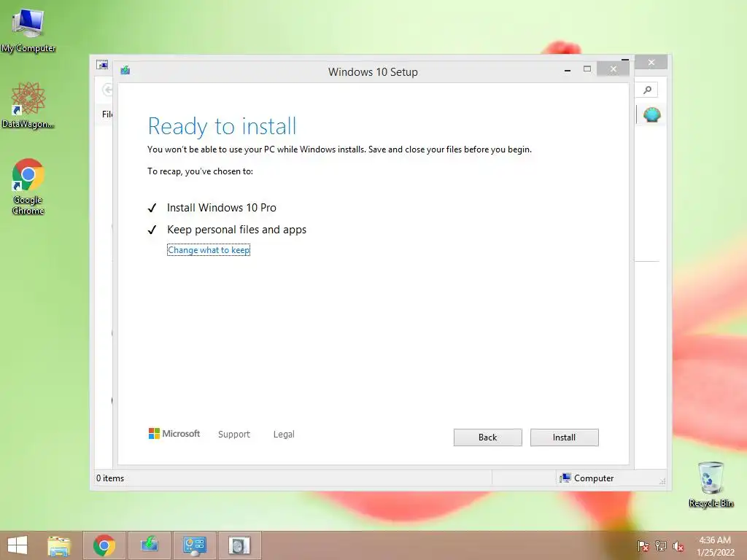Open the Windows Start button
The height and width of the screenshot is (560, 747).
click(18, 545)
